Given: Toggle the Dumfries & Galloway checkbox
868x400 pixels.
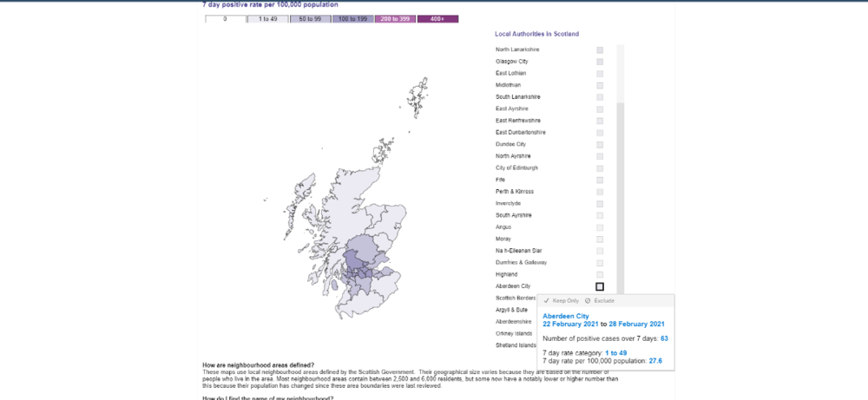Looking at the screenshot, I should pos(600,262).
